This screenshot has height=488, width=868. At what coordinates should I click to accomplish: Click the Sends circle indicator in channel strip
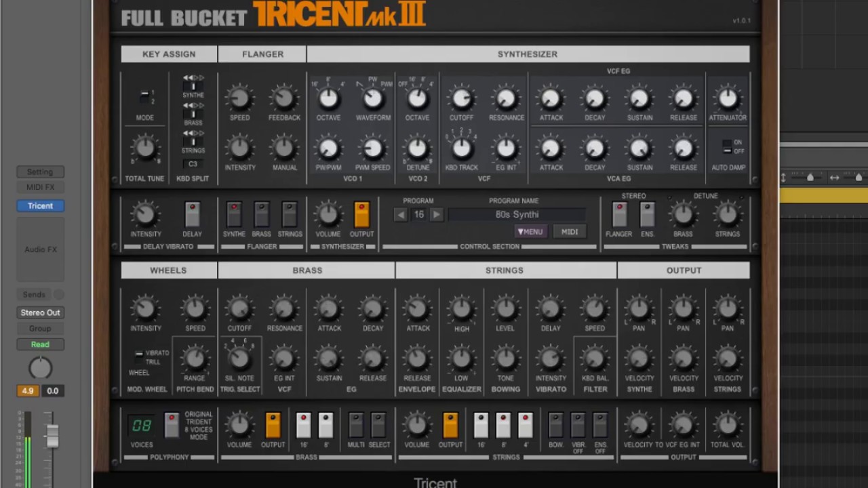click(59, 294)
